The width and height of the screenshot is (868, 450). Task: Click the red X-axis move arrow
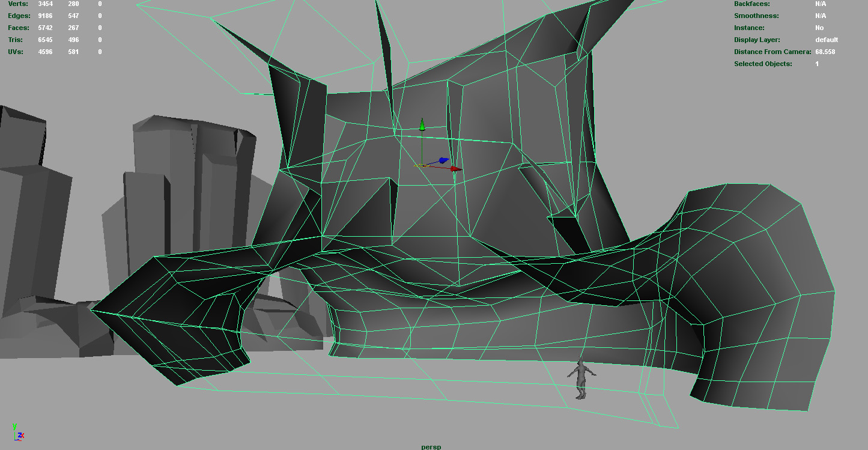click(x=456, y=169)
